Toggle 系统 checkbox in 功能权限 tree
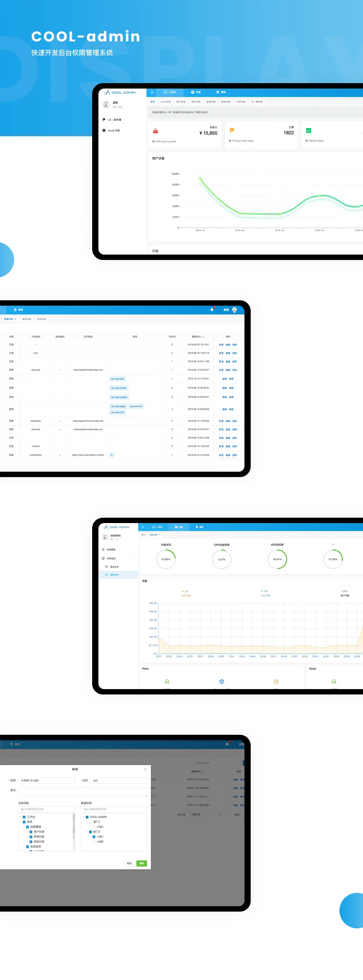363x980 pixels. point(24,822)
